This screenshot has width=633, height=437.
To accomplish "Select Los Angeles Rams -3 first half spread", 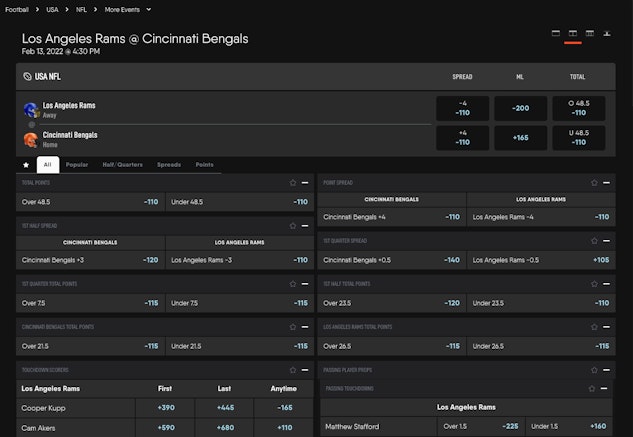I will (x=240, y=260).
